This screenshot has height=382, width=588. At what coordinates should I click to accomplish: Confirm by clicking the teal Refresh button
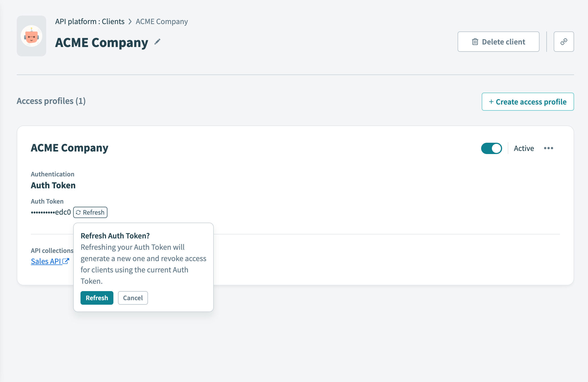pyautogui.click(x=97, y=298)
